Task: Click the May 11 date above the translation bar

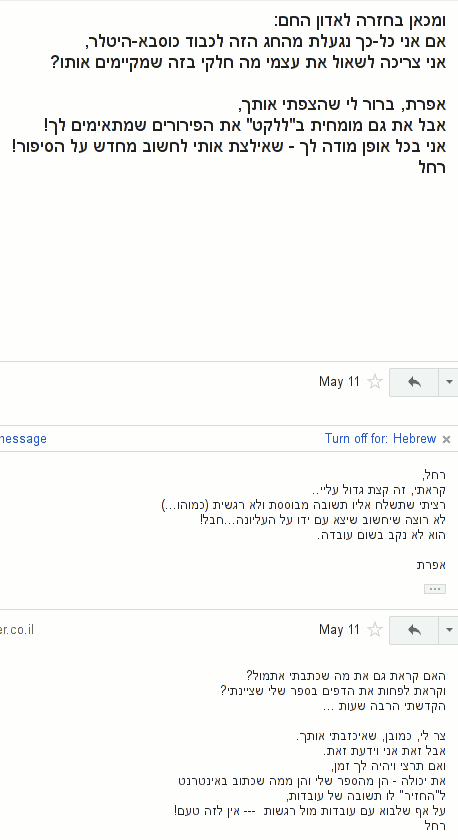Action: [339, 381]
